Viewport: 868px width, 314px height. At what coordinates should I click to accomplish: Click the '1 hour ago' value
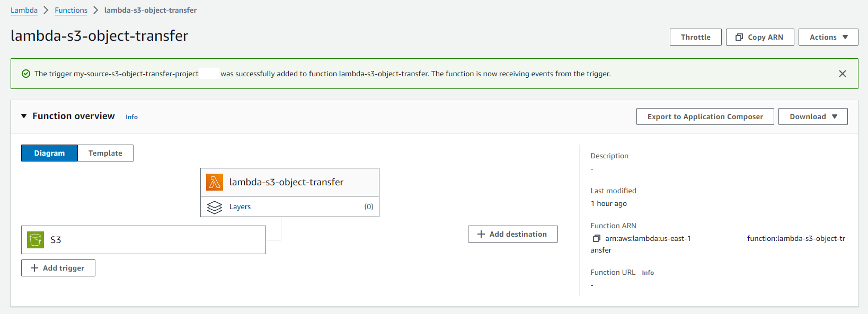[x=608, y=203]
